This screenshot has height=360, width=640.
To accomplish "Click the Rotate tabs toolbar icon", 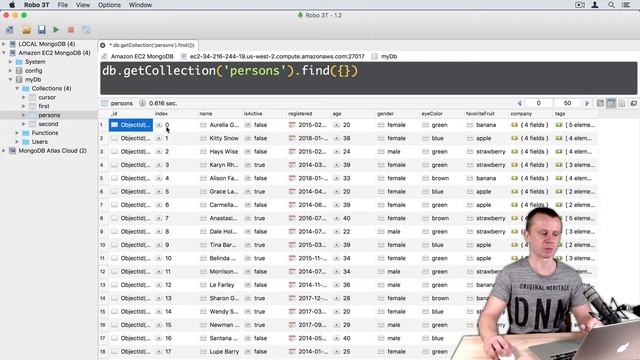I will 86,30.
